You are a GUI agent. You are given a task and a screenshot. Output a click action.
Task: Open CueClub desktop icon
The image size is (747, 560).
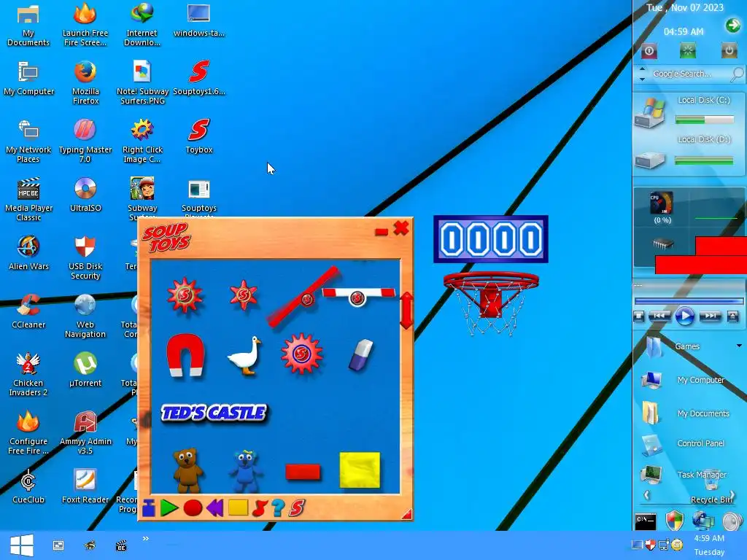pyautogui.click(x=28, y=486)
